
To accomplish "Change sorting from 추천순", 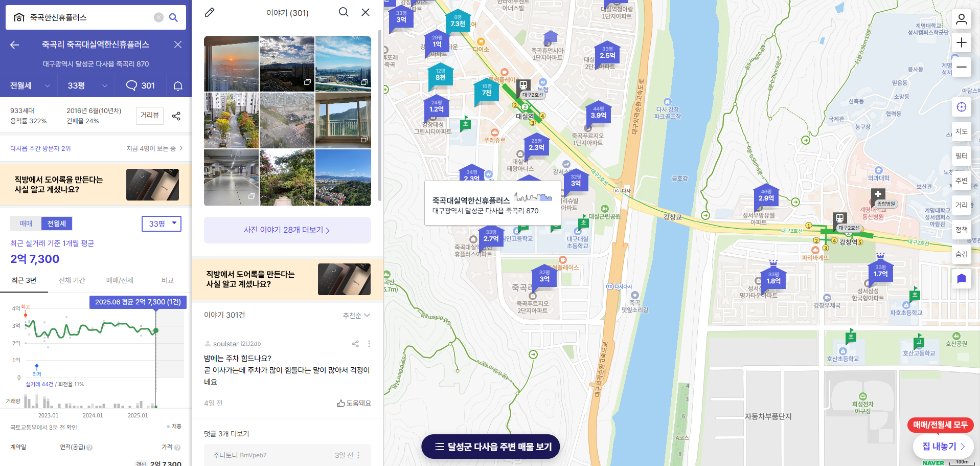I will (356, 316).
